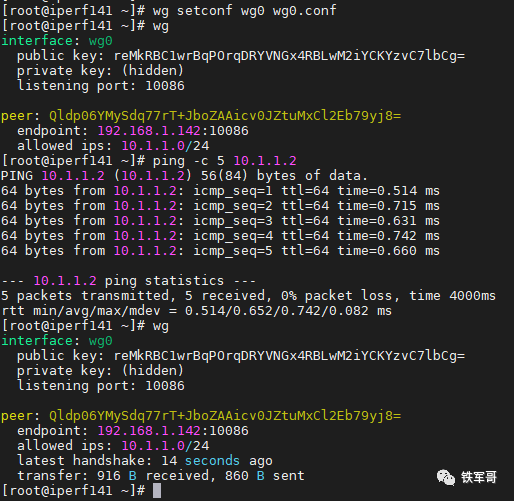
Task: Click the WeChat logo watermark icon
Action: pos(446,477)
